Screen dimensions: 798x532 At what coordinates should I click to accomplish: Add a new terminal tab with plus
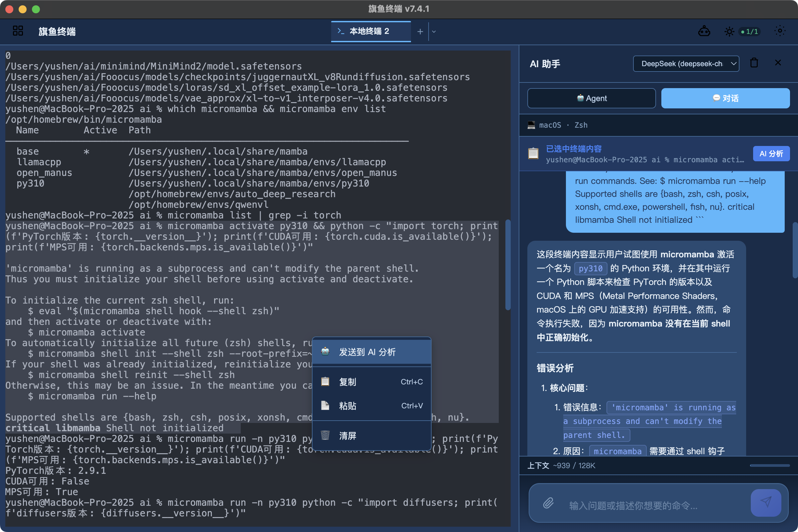pos(420,32)
